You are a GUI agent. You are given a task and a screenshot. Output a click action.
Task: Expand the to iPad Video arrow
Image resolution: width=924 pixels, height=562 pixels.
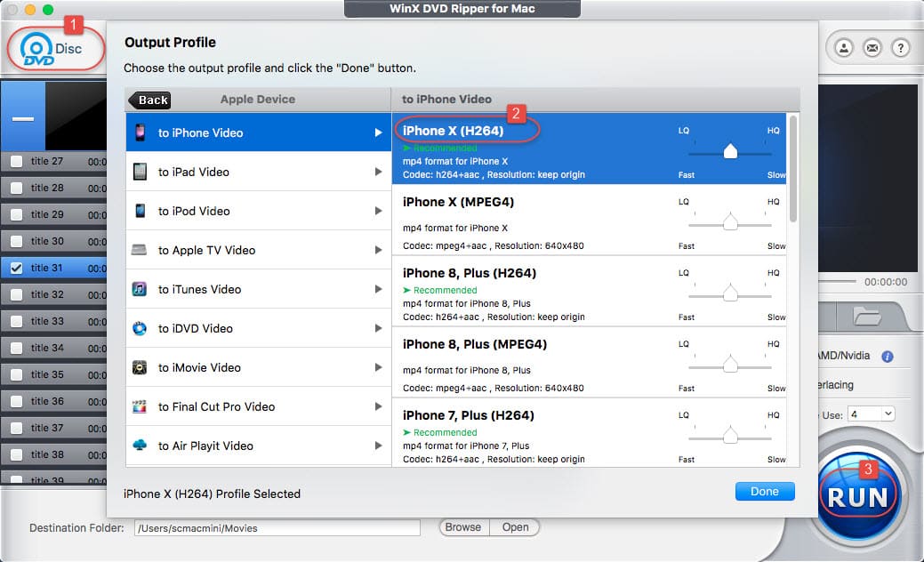[378, 172]
